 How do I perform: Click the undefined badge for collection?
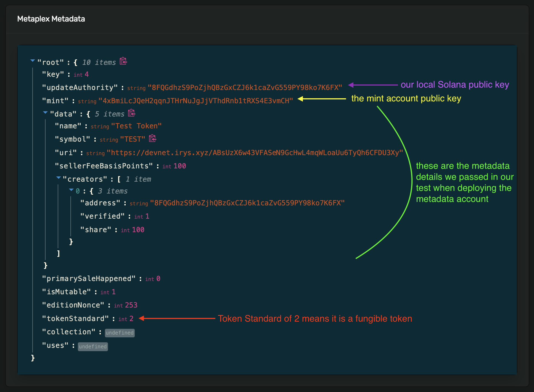point(120,333)
